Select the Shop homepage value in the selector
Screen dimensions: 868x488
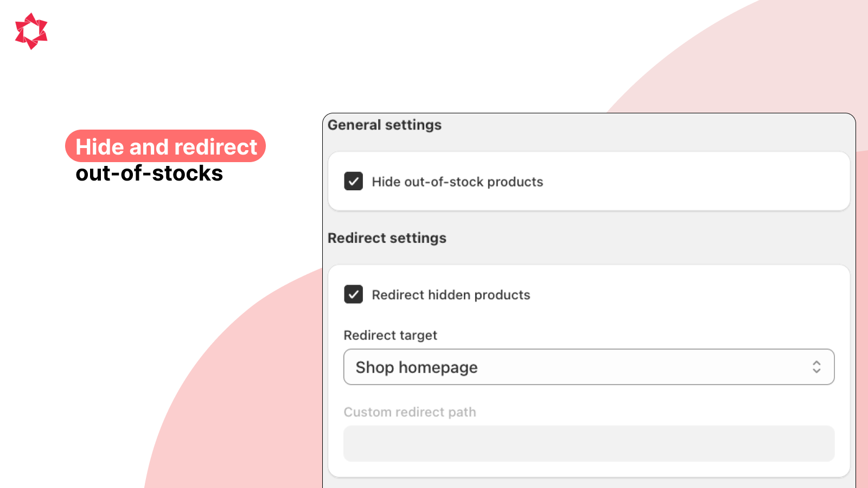pos(417,367)
